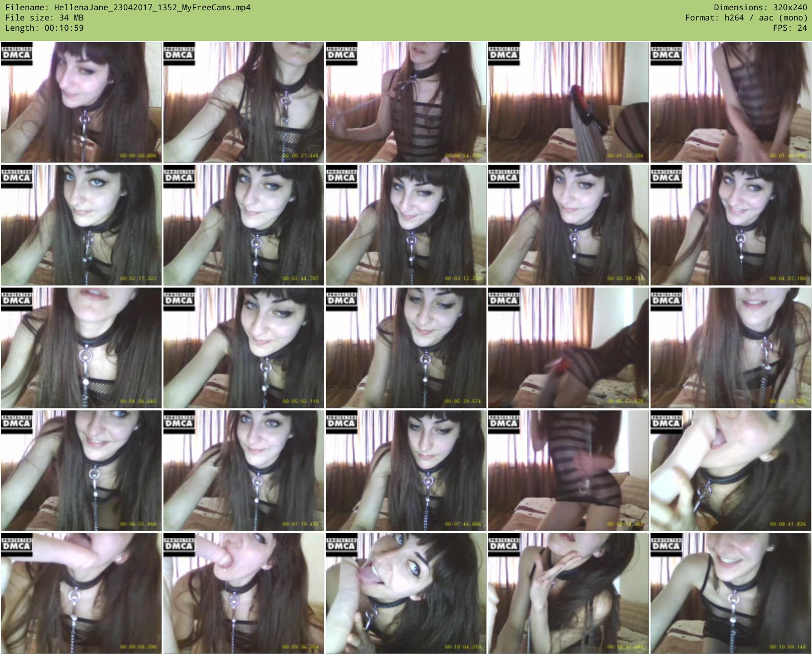Screen dimensions: 812x655
Task: Choose the thumbnail timestamped 00:01:49
Action: 731,102
